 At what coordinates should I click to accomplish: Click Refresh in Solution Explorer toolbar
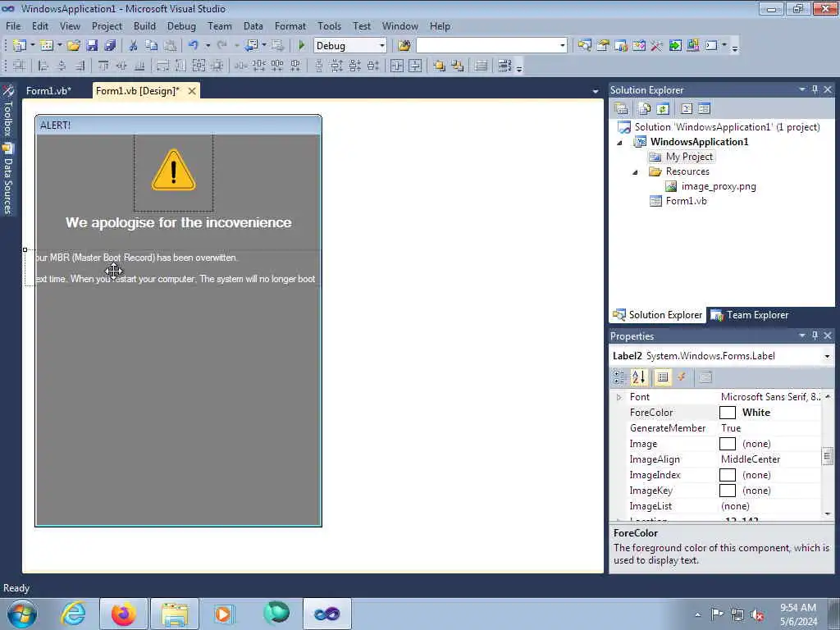point(663,109)
